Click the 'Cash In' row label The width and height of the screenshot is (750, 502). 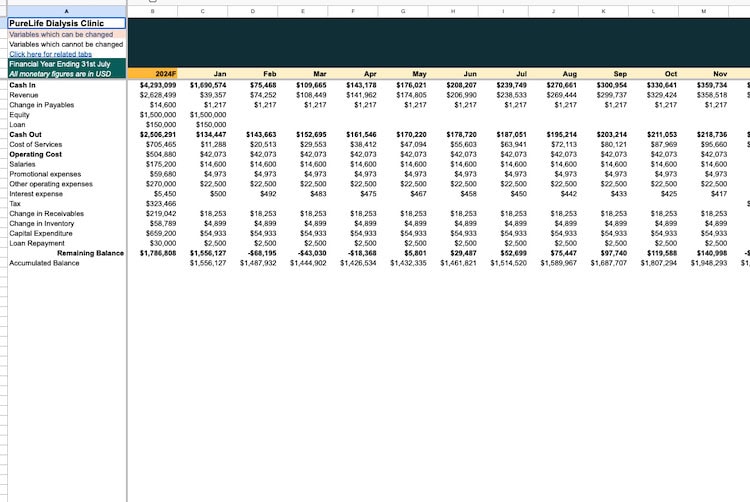point(22,85)
